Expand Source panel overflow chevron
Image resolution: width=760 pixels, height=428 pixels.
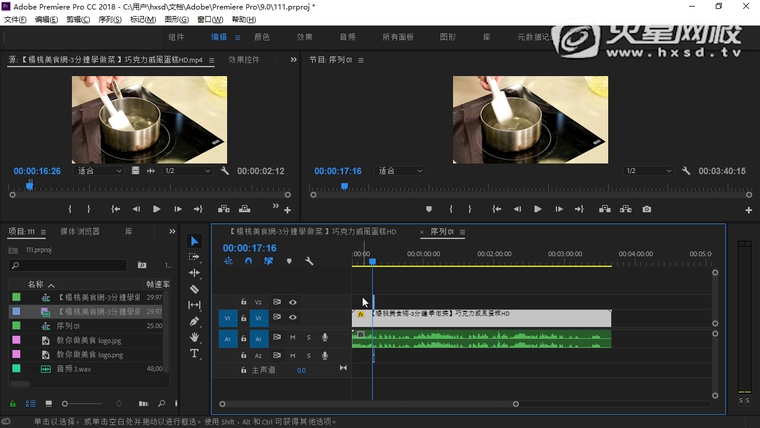coord(293,60)
